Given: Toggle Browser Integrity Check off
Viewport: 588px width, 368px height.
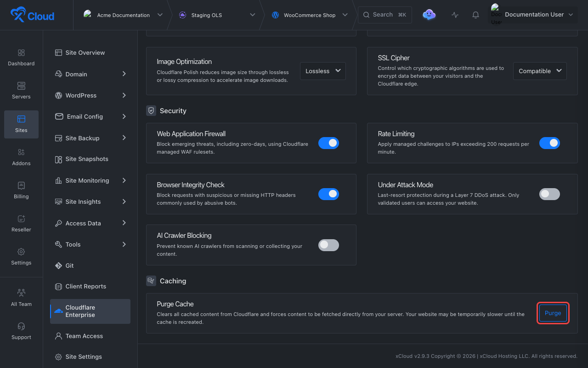Looking at the screenshot, I should click(328, 194).
